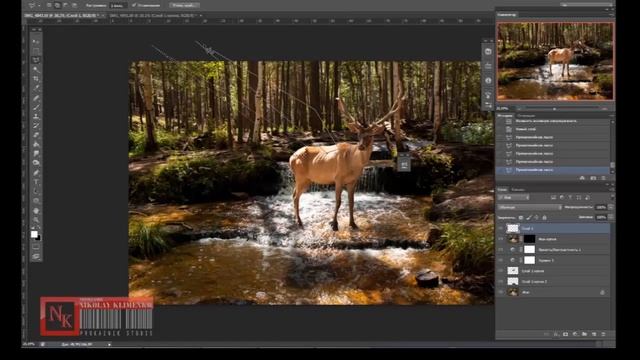Hide the top selected layer's eye icon
This screenshot has height=360, width=640.
click(501, 228)
